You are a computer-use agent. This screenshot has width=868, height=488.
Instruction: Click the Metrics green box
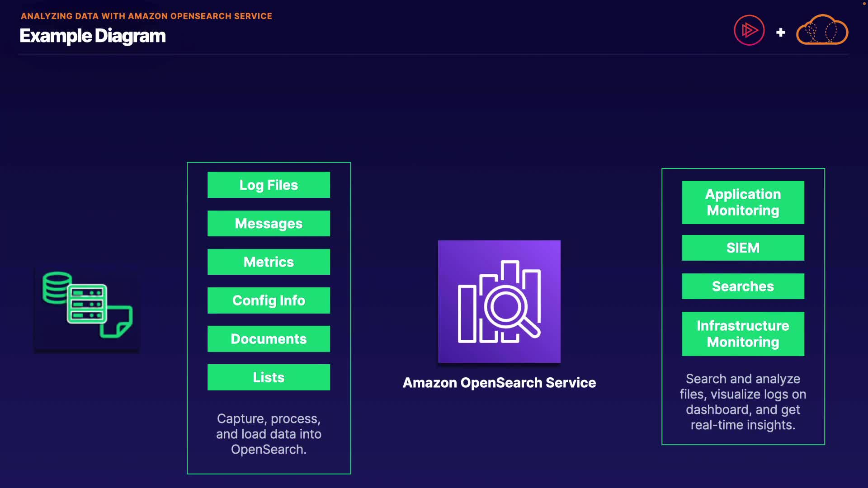point(269,262)
